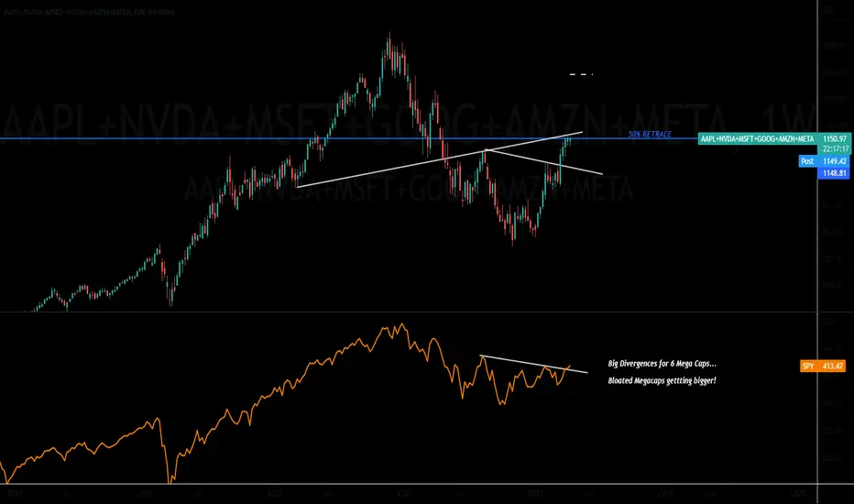Click the 1148.81 price label
854x504 pixels.
coord(835,173)
